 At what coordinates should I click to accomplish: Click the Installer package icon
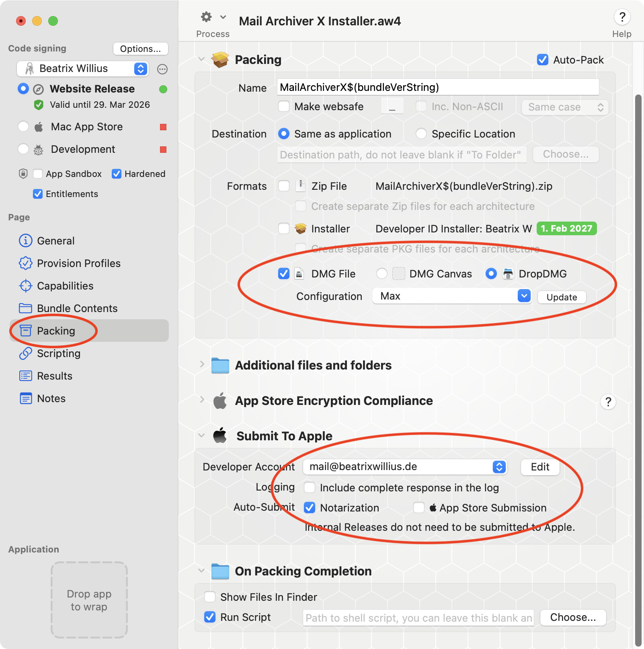pos(300,229)
